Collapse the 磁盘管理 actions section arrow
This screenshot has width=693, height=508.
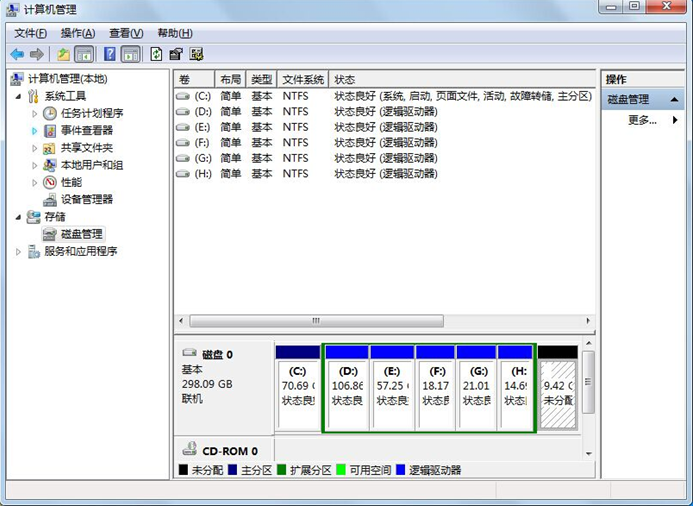click(674, 99)
